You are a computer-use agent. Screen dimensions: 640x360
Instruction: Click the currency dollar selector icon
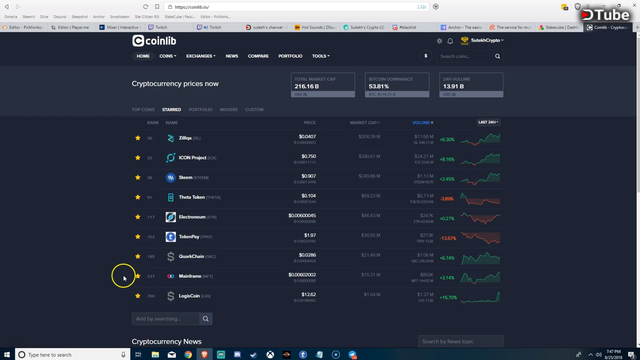(426, 56)
